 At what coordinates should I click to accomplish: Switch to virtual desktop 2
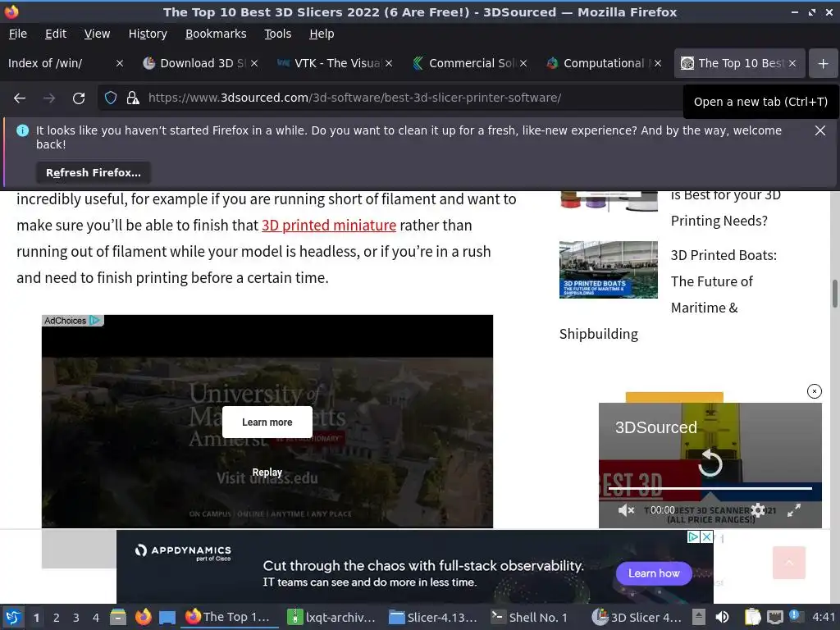click(57, 618)
